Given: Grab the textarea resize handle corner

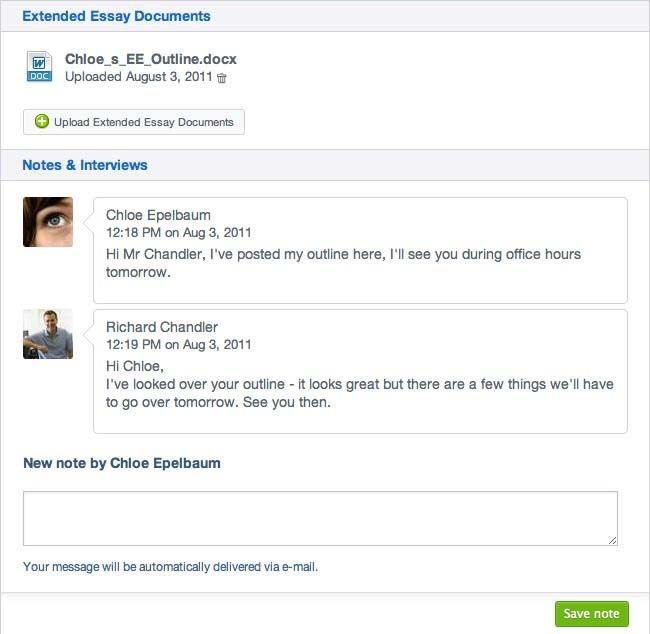Looking at the screenshot, I should pyautogui.click(x=612, y=540).
